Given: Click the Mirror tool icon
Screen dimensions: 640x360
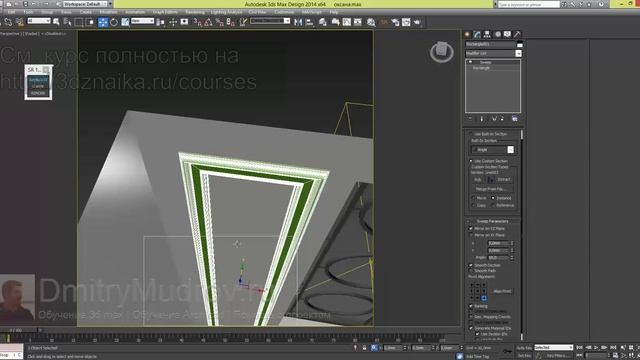Looking at the screenshot, I should click(298, 22).
